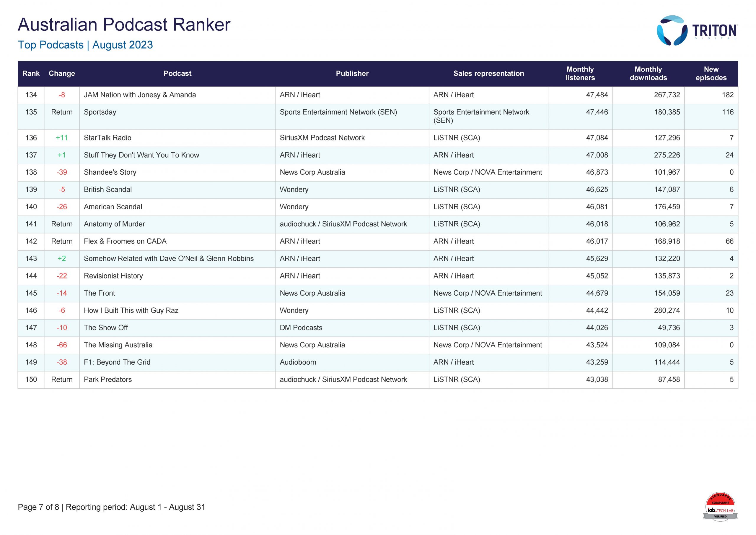Select the Australian Podcast Ranker title
756x535 pixels.
124,25
